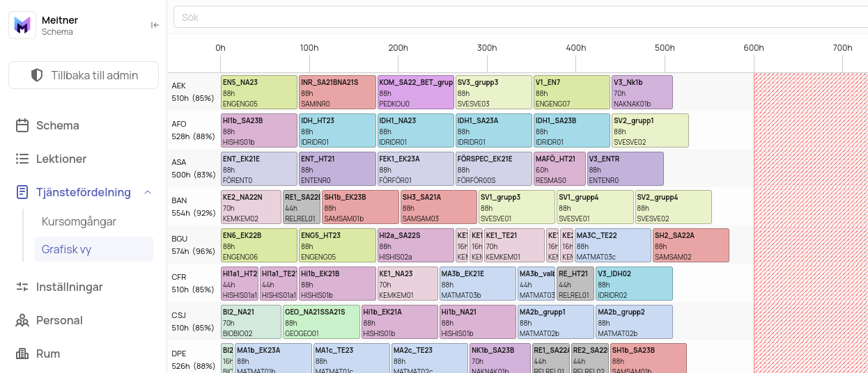The image size is (868, 373).
Task: Select ASA's MAFÖ_HT21 course block
Action: (x=559, y=169)
